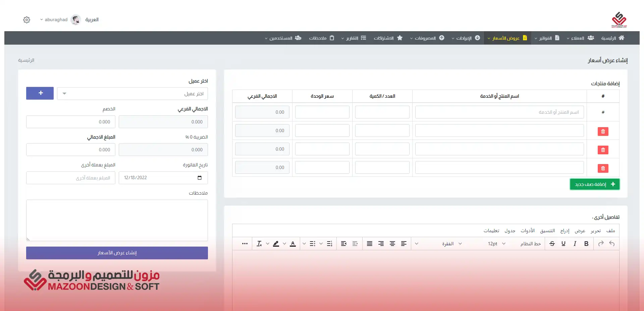644x311 pixels.
Task: Toggle bold formatting in the editor
Action: (586, 244)
